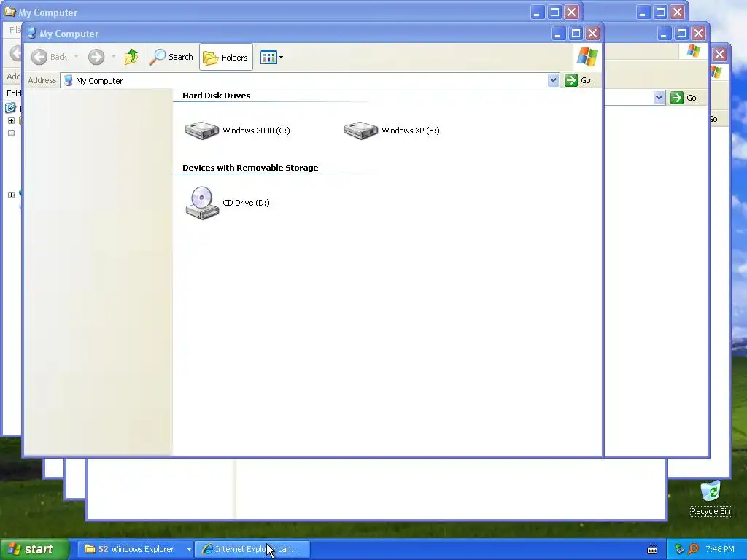Click the Forward arrow button

96,57
